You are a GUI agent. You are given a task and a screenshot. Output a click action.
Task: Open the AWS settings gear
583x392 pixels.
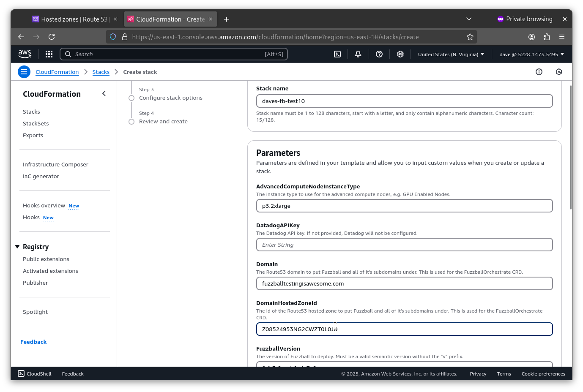400,54
